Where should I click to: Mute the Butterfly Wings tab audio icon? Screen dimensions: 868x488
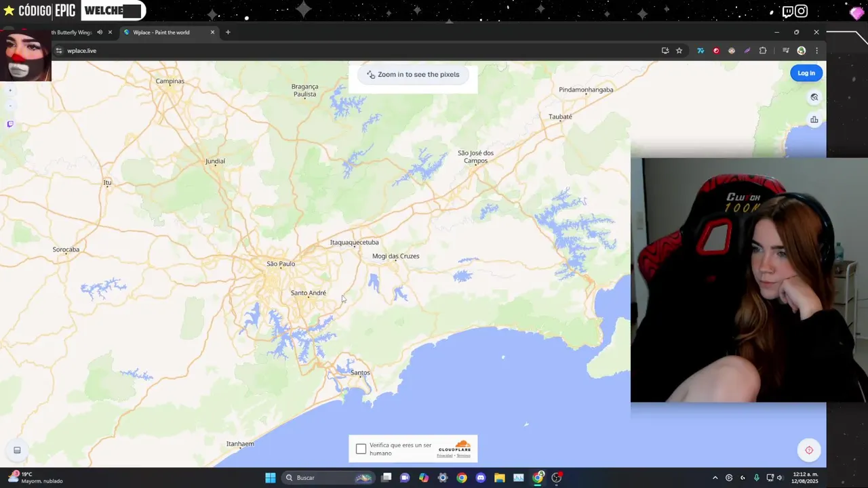(100, 33)
